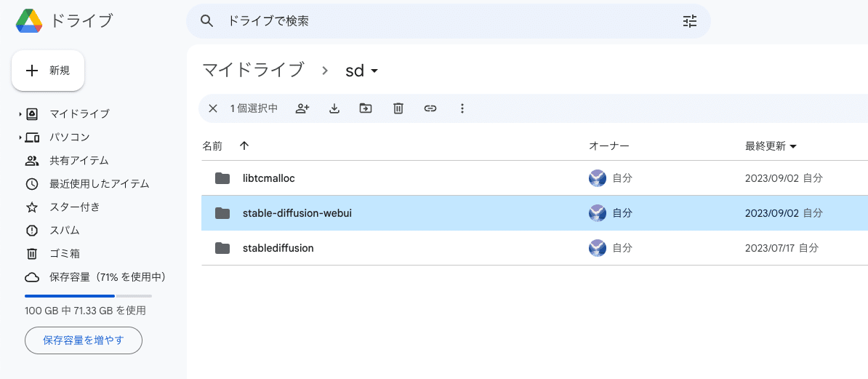Open search filter options icon
The image size is (868, 379).
click(690, 21)
